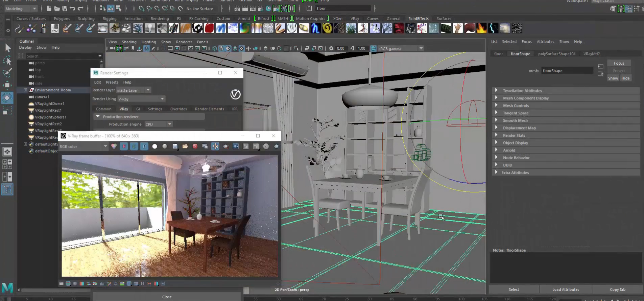Toggle green channel in frame buffer

coord(134,146)
